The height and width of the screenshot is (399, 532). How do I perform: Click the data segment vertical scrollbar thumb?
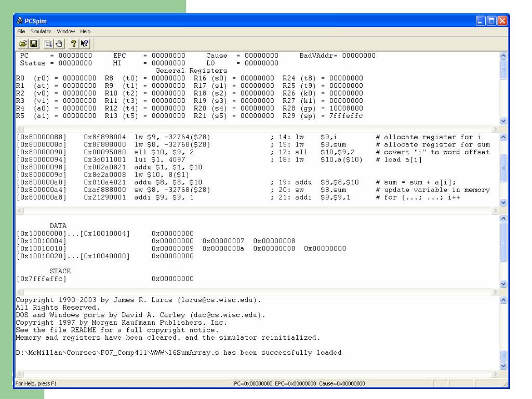503,242
